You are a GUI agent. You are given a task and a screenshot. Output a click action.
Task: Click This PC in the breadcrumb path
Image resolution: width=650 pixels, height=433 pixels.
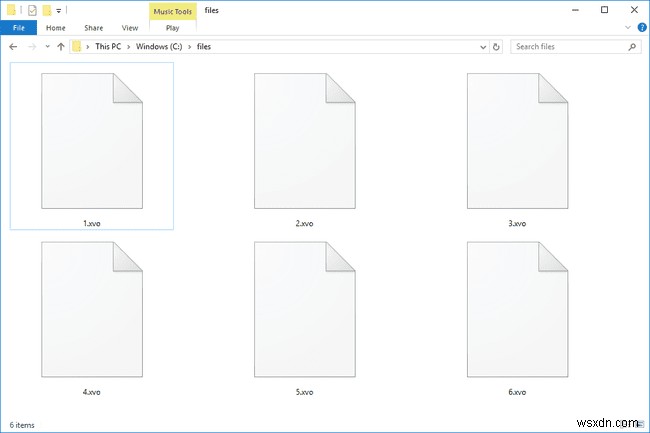(108, 46)
